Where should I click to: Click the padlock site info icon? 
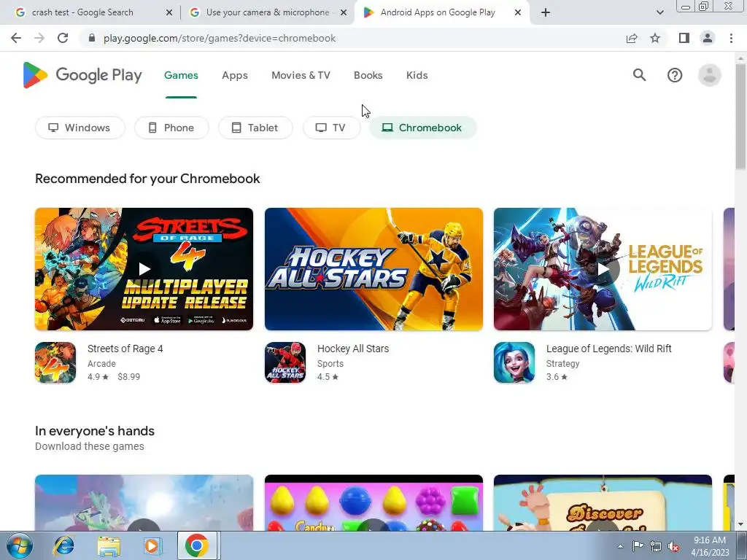pyautogui.click(x=92, y=38)
